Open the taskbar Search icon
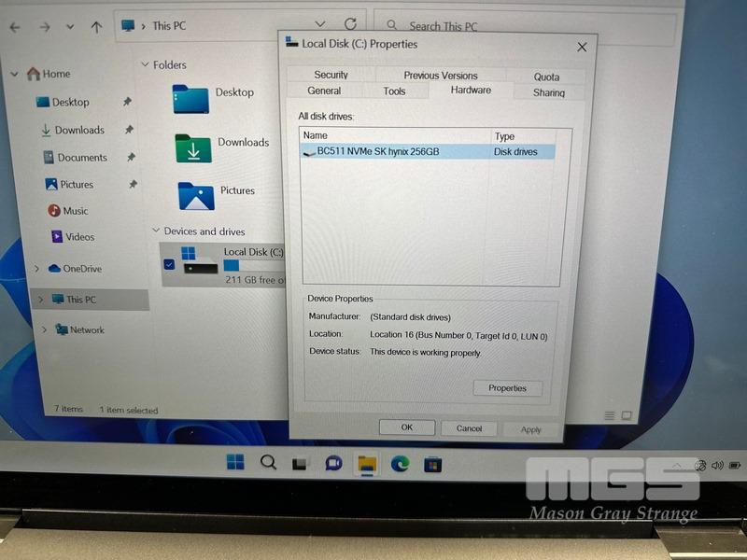 click(x=268, y=462)
